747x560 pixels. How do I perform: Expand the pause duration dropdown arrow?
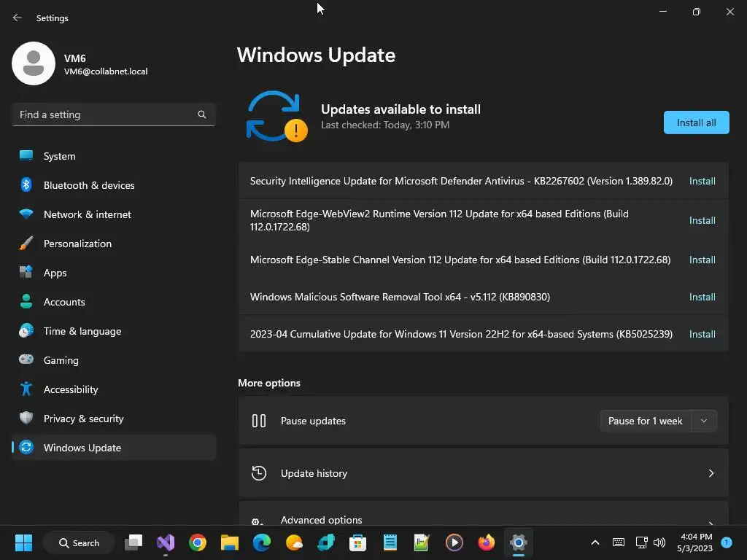[704, 421]
